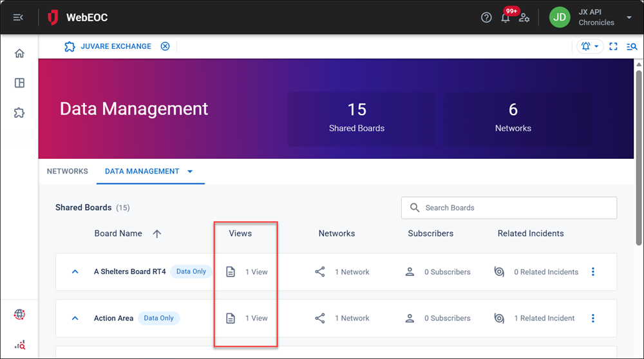The height and width of the screenshot is (359, 644).
Task: Toggle fullscreen mode
Action: pyautogui.click(x=613, y=46)
